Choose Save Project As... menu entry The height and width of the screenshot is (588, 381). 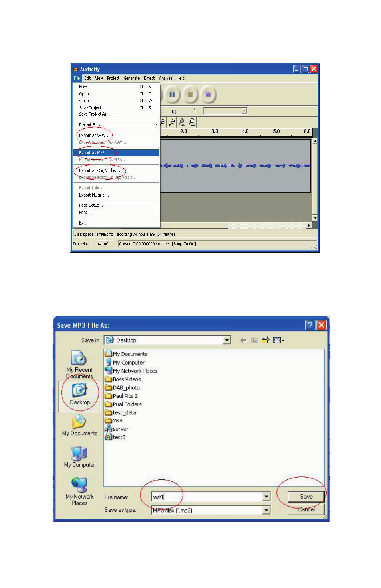click(116, 114)
